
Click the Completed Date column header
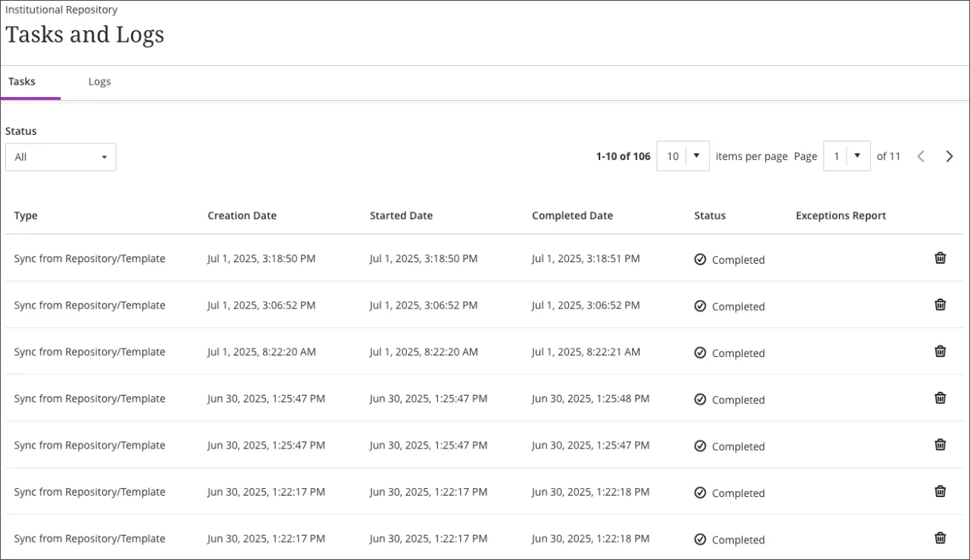tap(572, 215)
